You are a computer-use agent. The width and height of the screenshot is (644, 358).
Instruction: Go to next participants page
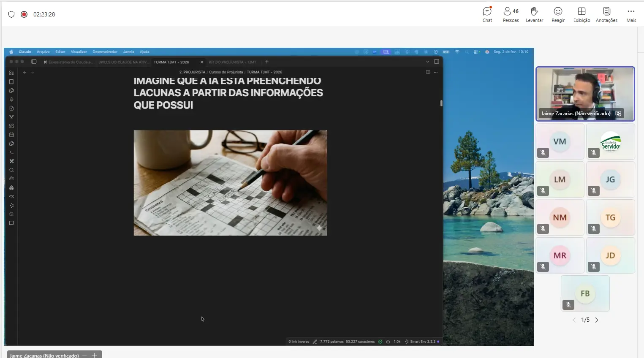point(597,320)
